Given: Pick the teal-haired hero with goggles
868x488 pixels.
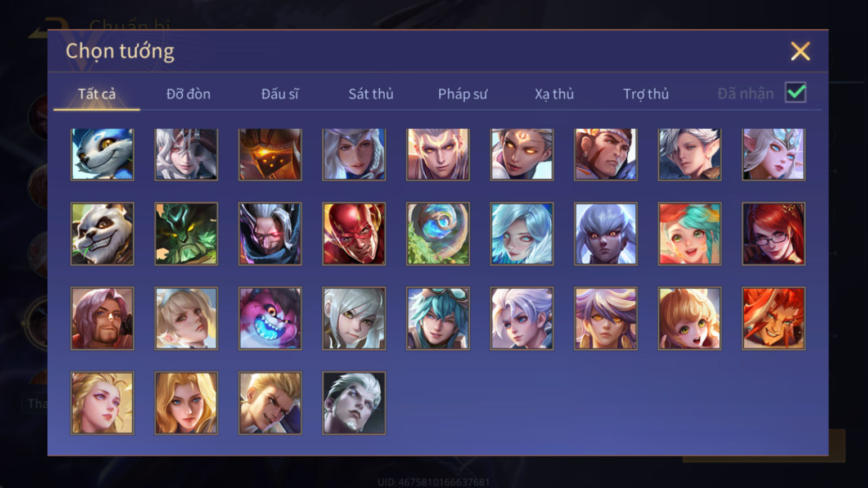Looking at the screenshot, I should point(438,318).
